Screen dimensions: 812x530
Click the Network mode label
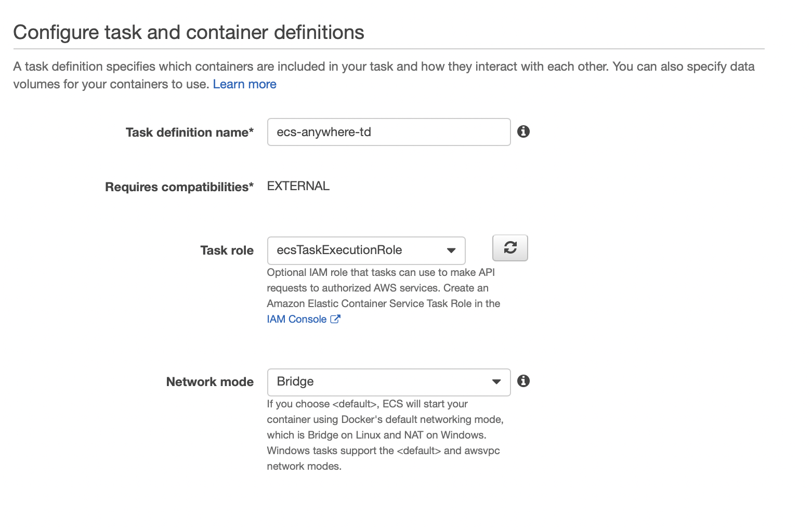(209, 382)
